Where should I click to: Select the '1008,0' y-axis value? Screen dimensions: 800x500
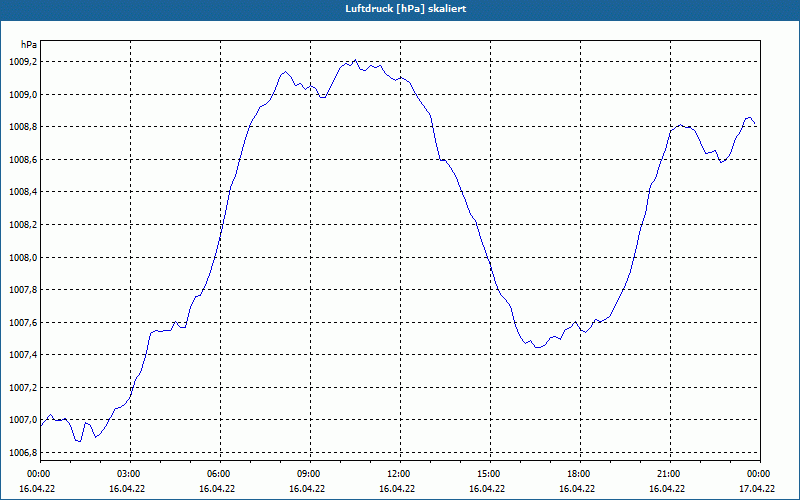tap(23, 258)
